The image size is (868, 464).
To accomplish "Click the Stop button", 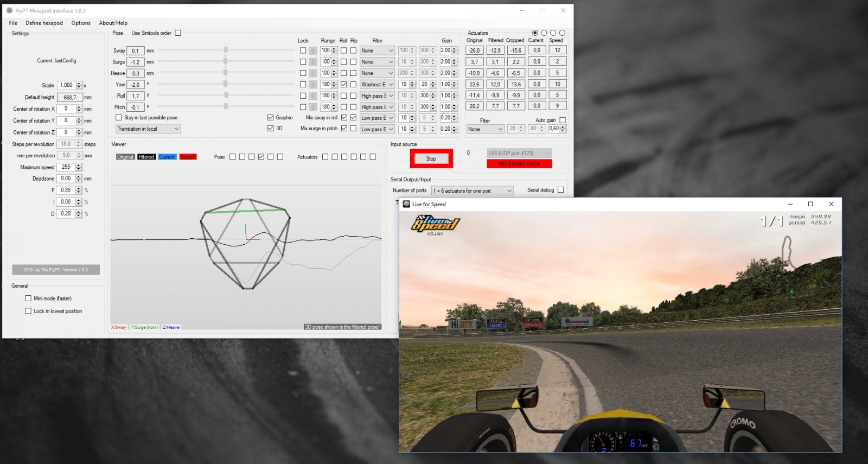I will click(x=431, y=158).
